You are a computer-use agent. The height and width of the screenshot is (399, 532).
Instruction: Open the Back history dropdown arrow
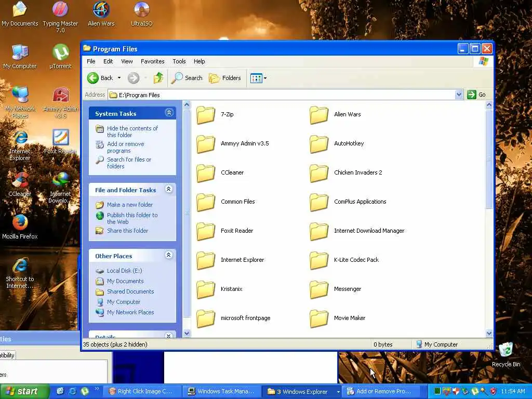(119, 78)
